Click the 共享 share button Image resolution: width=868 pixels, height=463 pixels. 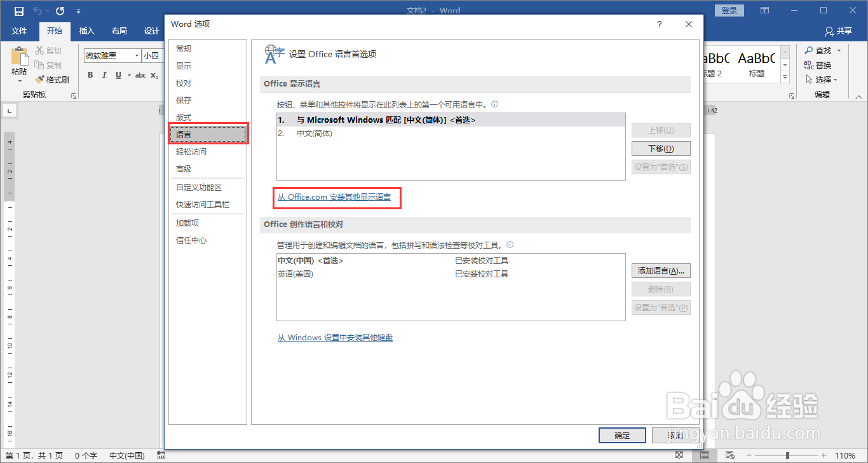coord(838,31)
